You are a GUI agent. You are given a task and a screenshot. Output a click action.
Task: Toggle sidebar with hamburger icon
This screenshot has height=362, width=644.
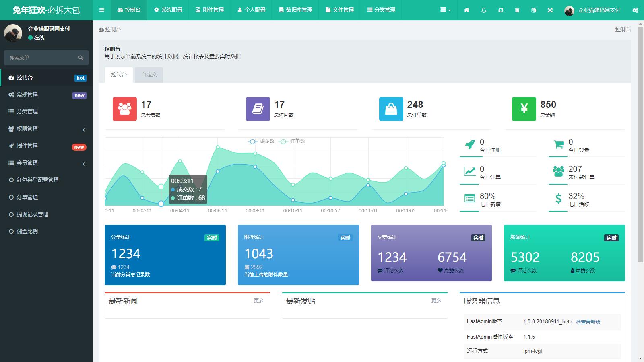coord(101,10)
